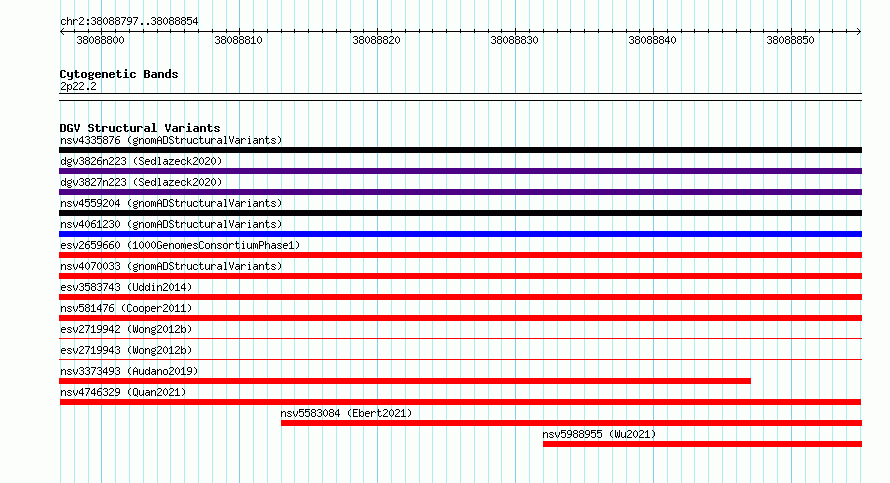Open the nsv581476 Cooper2011 label

coord(126,308)
